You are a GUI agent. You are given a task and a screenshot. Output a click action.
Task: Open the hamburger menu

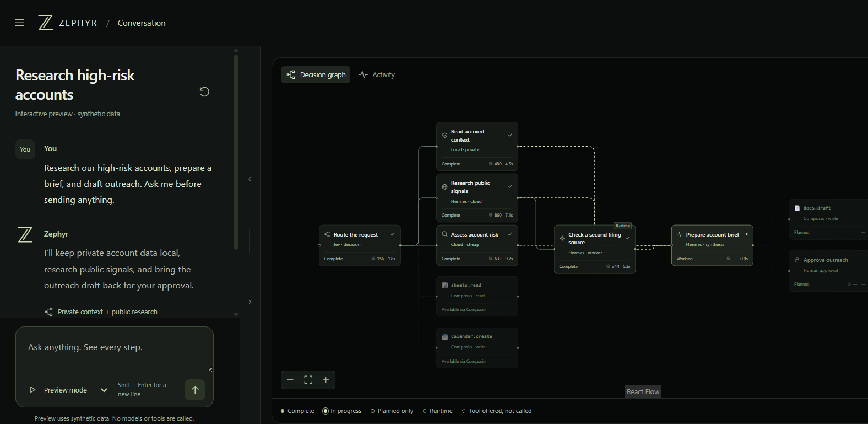19,23
